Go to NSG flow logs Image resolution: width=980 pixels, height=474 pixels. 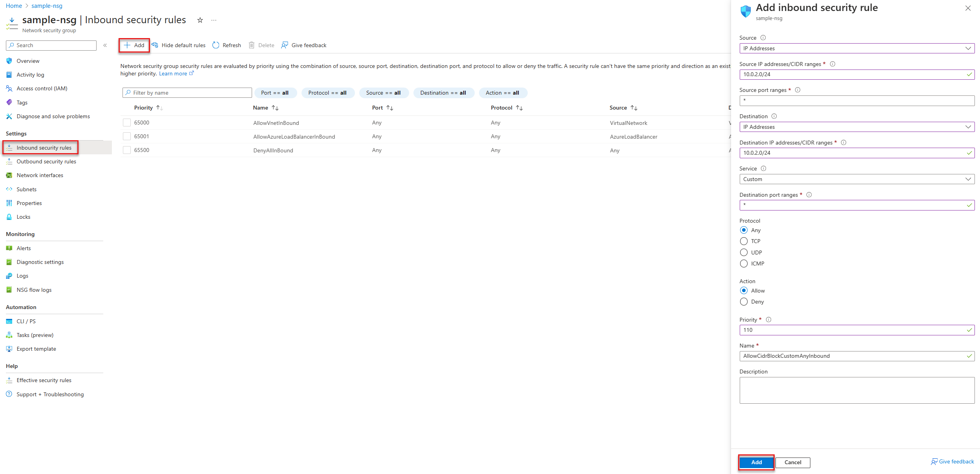tap(34, 290)
